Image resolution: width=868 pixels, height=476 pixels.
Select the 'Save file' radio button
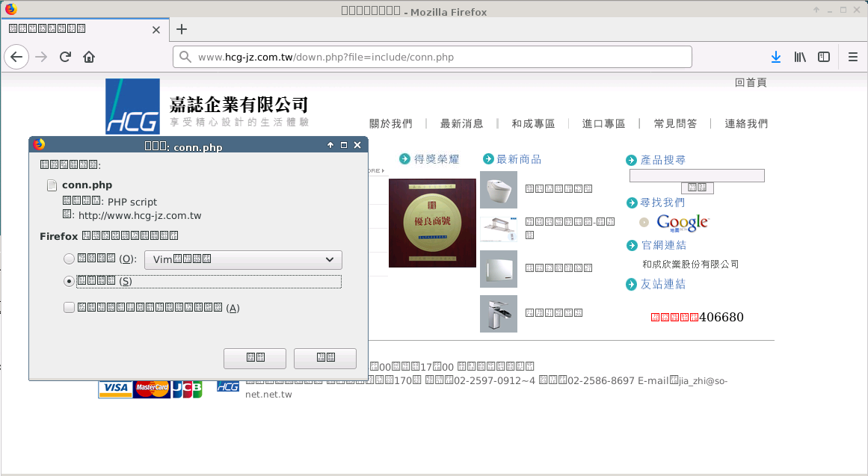pos(69,281)
